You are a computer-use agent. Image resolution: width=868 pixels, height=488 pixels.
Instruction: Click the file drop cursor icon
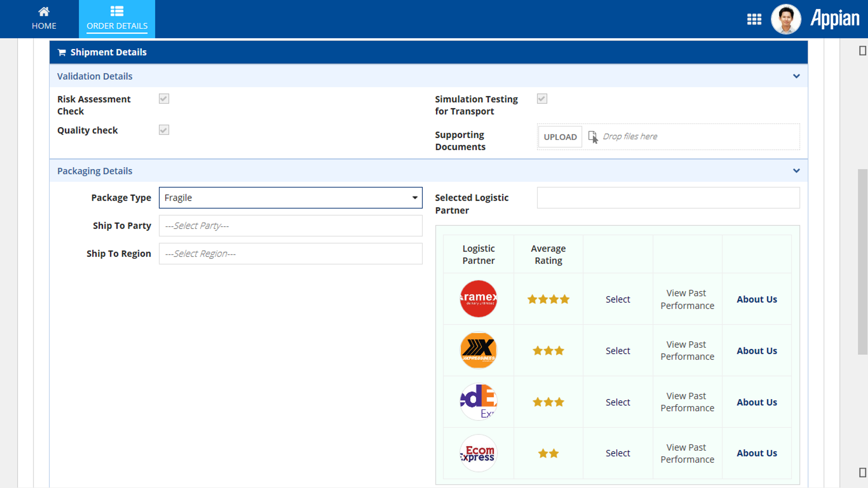point(593,137)
